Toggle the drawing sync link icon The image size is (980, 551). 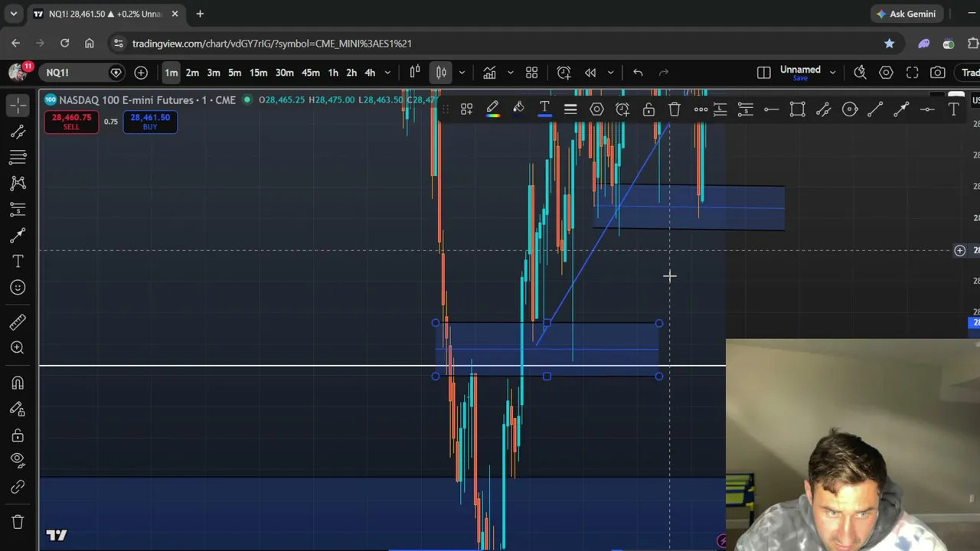pos(18,487)
